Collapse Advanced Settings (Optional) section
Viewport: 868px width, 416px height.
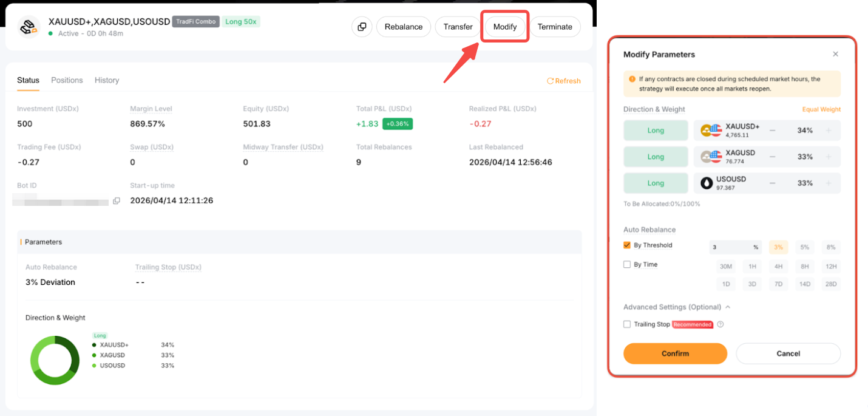pyautogui.click(x=728, y=307)
